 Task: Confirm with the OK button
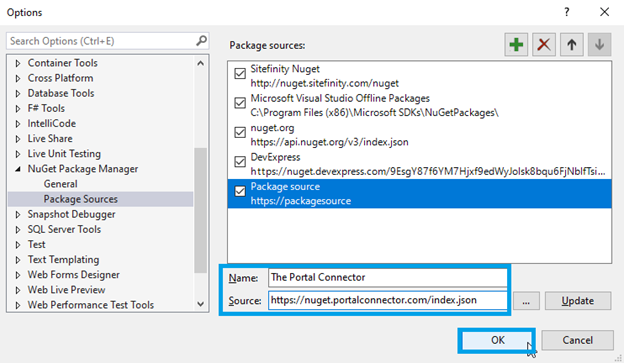[497, 340]
